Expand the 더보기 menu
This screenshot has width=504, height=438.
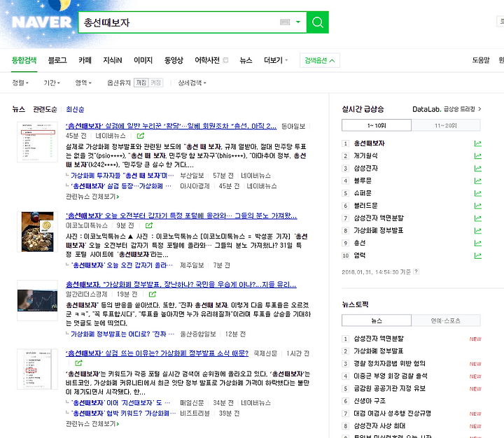(x=276, y=60)
